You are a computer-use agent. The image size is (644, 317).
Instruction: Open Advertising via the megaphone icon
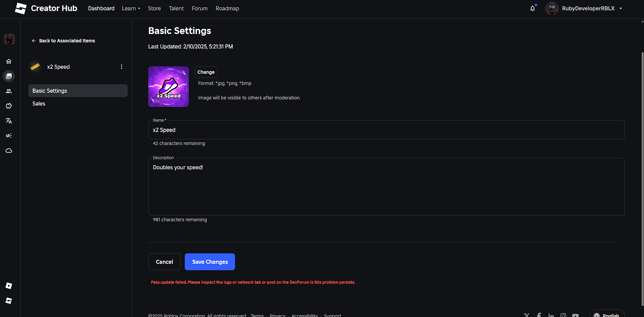tap(8, 136)
